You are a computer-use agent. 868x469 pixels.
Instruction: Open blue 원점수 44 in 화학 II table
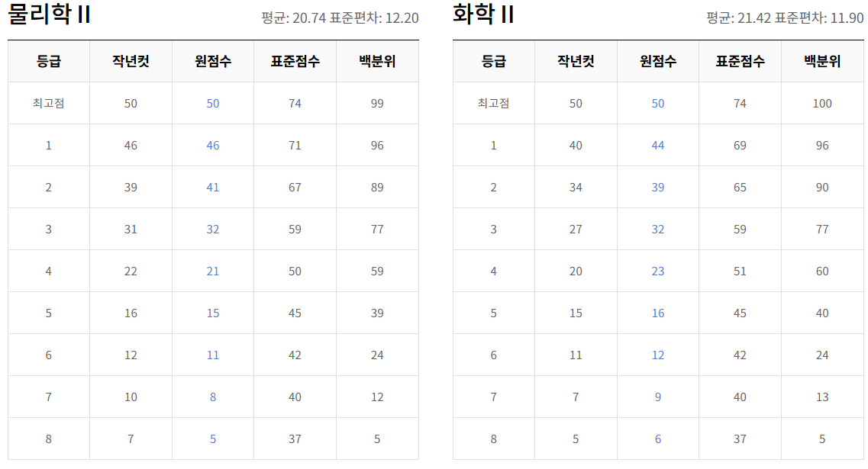(658, 146)
